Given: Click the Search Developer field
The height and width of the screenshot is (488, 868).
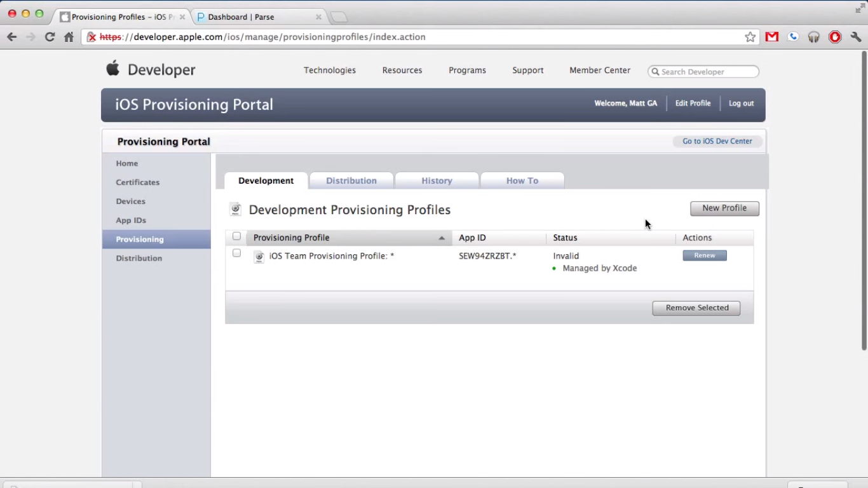Looking at the screenshot, I should tap(703, 72).
